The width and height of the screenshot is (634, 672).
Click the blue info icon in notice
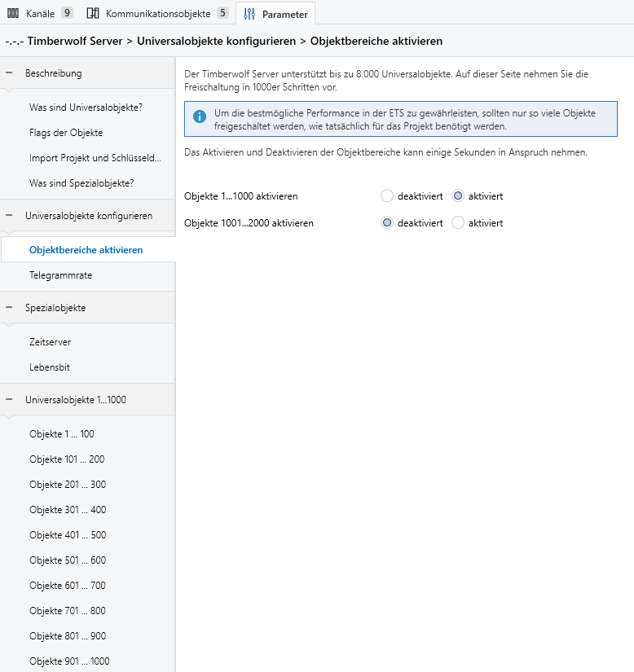click(x=200, y=116)
